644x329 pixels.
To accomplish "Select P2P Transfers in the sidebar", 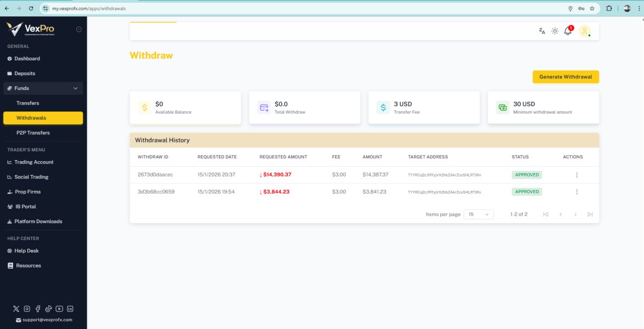I will pos(33,133).
